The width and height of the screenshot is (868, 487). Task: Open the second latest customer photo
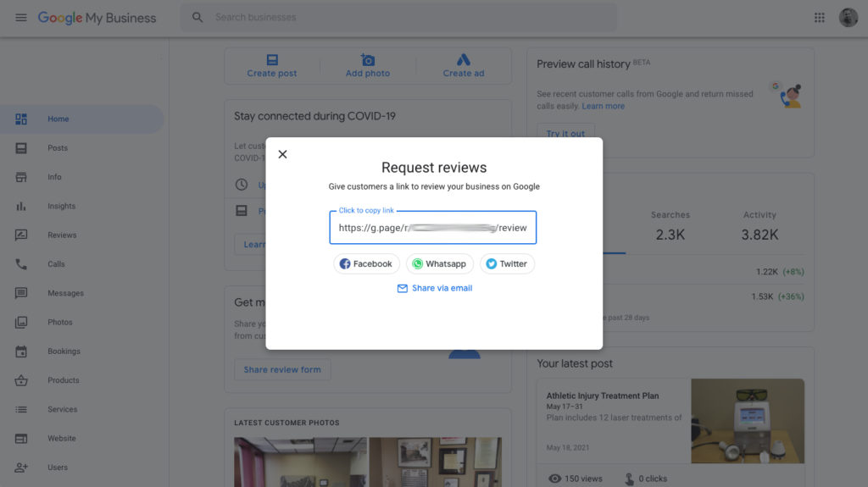(435, 462)
